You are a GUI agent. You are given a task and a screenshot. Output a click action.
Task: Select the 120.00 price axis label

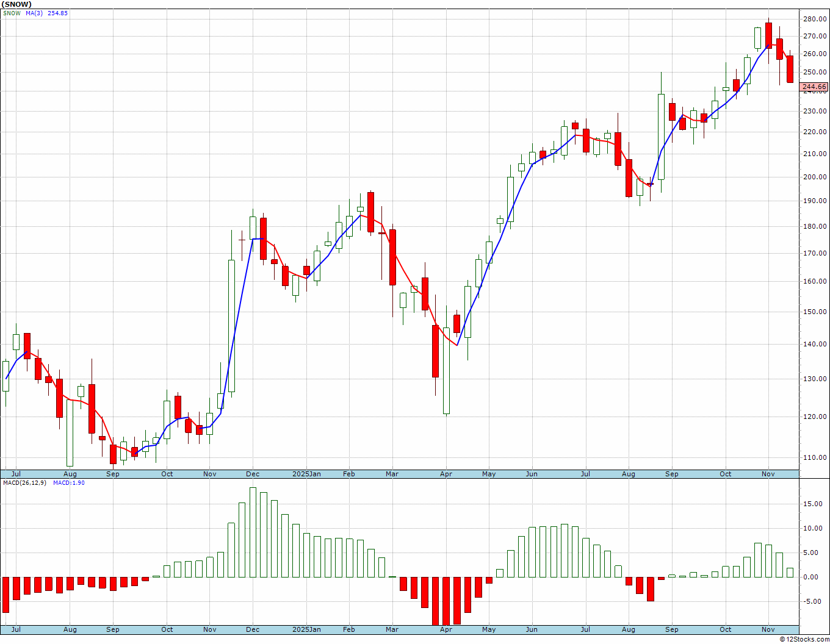click(815, 417)
